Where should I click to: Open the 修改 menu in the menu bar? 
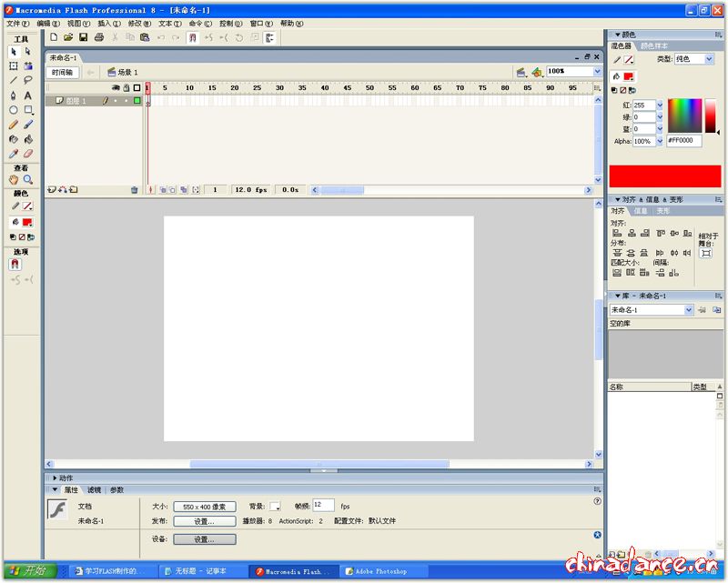tap(135, 23)
